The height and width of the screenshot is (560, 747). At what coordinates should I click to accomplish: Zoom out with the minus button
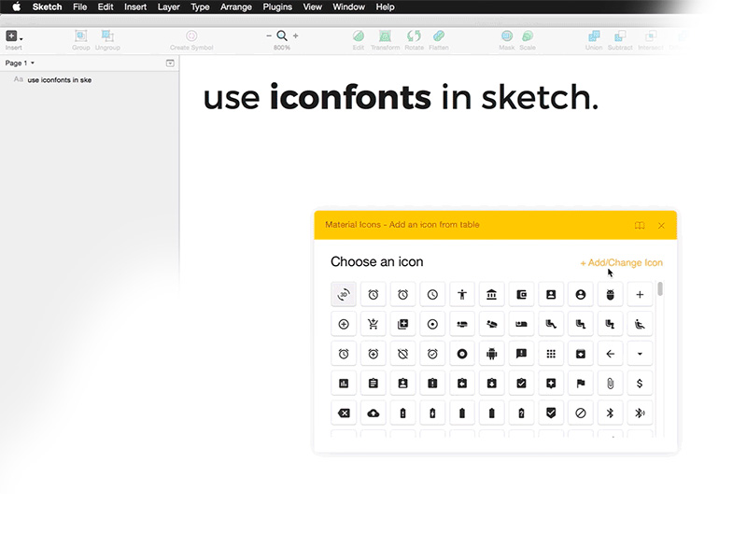coord(269,35)
